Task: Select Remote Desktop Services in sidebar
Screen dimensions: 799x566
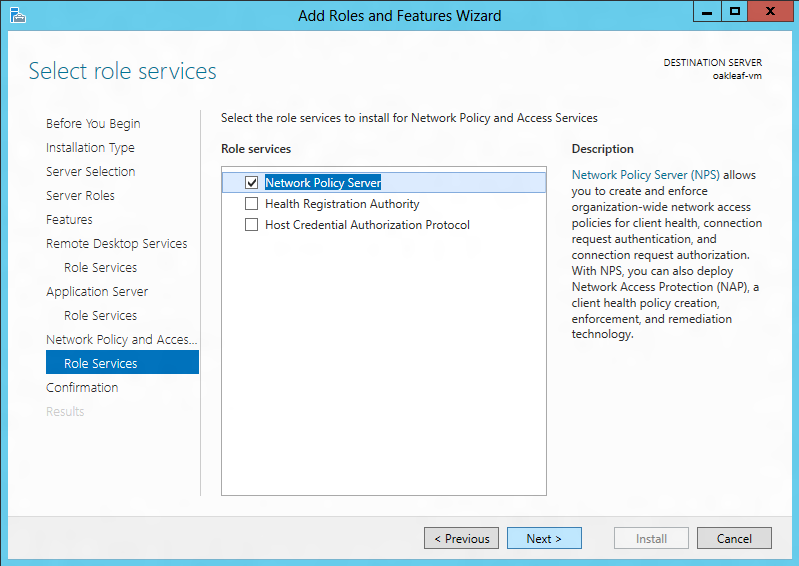Action: click(117, 244)
